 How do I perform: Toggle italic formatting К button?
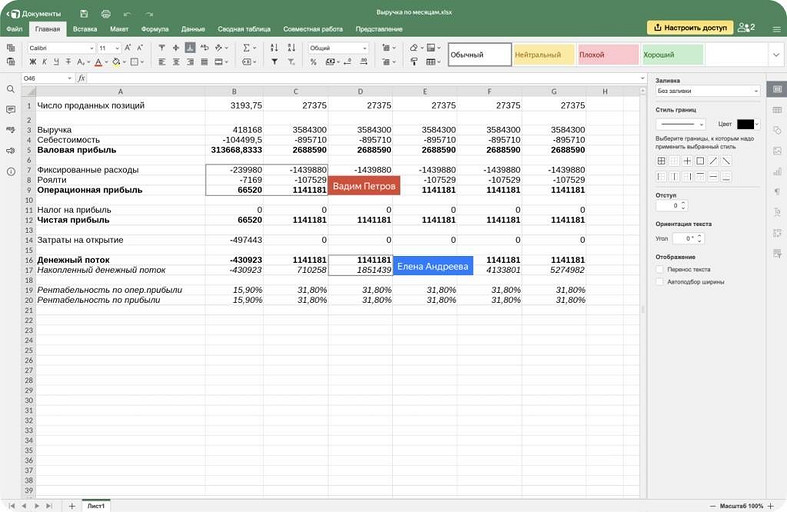coord(45,62)
